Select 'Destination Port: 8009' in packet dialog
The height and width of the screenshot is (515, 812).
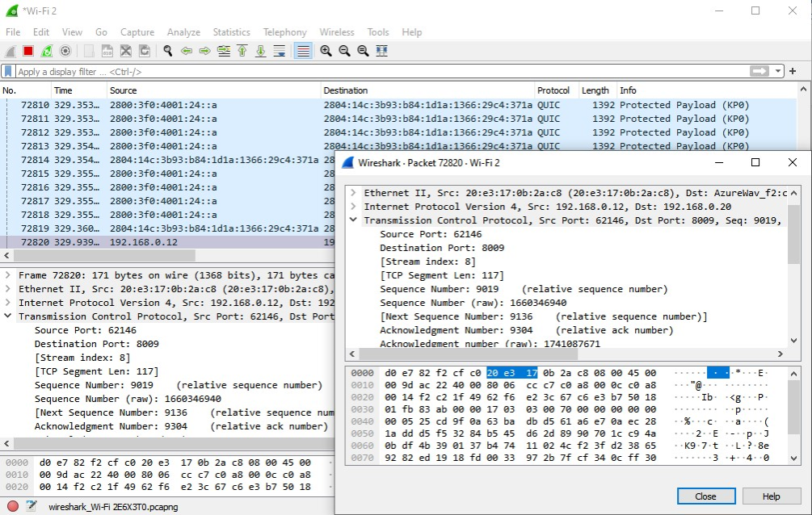(x=442, y=248)
